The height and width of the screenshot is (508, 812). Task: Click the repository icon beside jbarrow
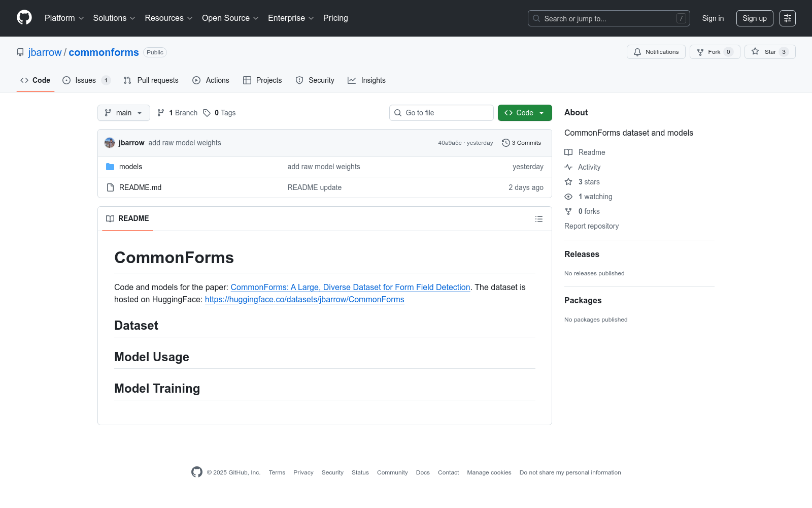(x=20, y=52)
